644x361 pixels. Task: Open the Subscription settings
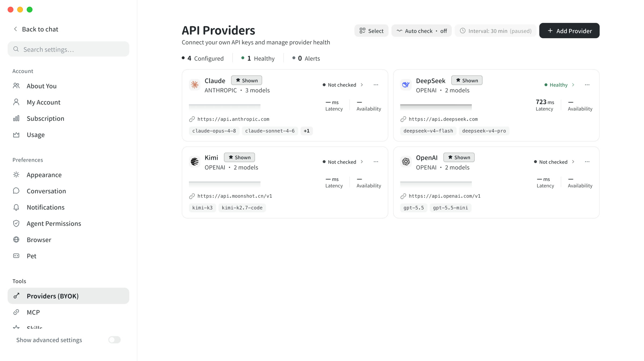68,118
